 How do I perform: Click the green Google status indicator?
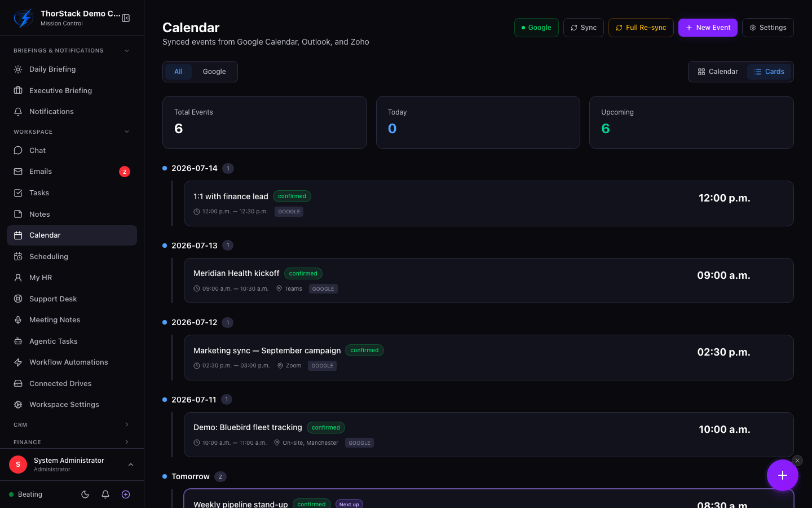pos(536,28)
